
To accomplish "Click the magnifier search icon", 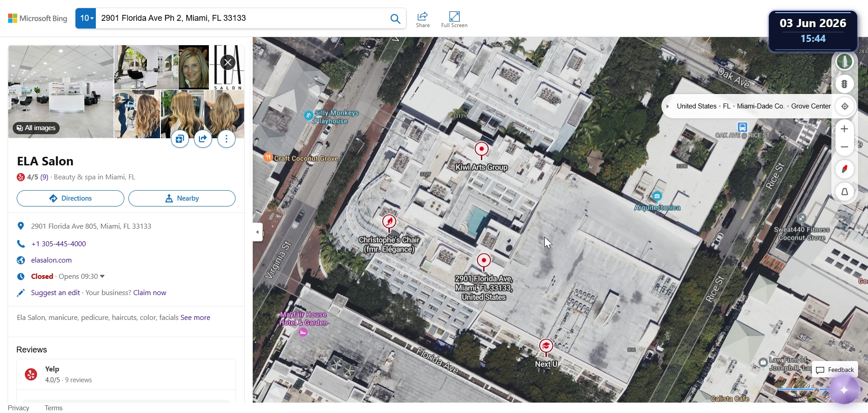I will pos(395,19).
